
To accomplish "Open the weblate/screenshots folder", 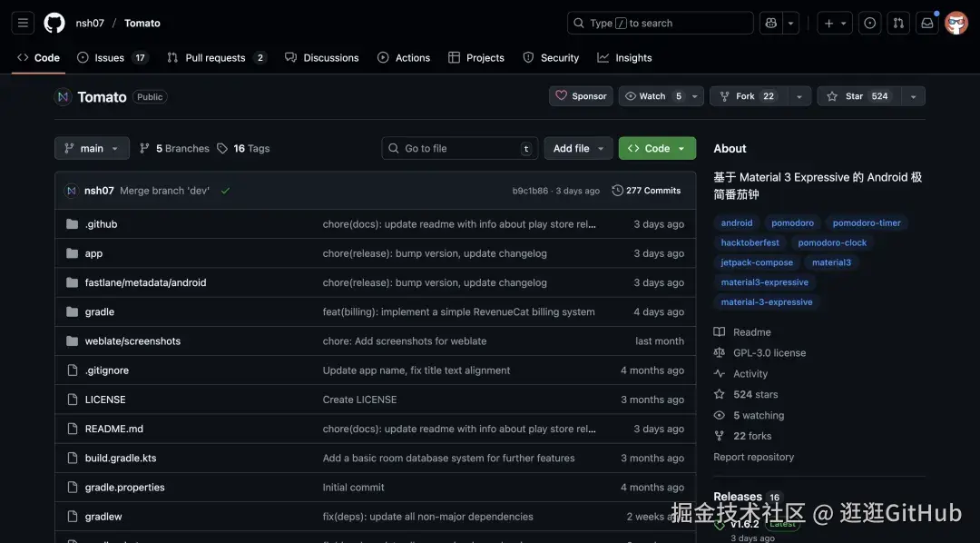I will coord(132,341).
